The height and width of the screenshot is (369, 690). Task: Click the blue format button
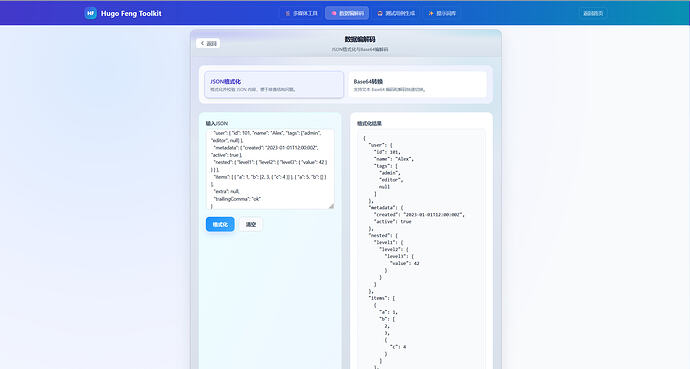[x=220, y=224]
